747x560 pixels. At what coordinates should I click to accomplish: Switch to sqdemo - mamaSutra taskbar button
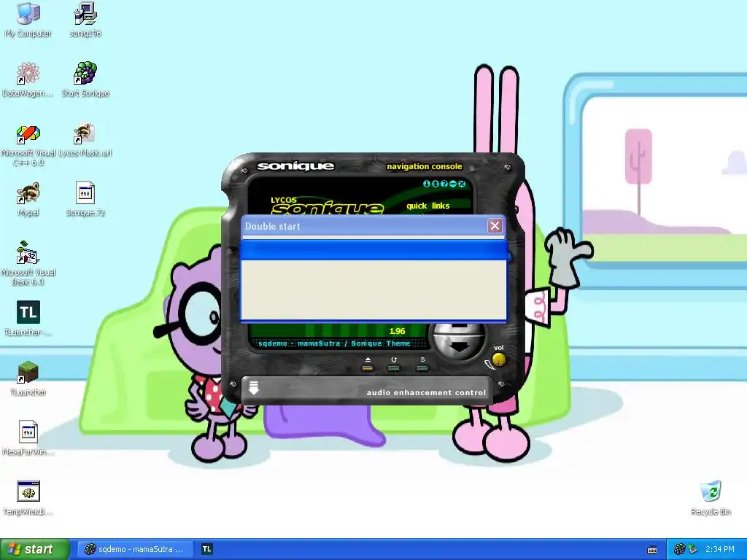135,549
